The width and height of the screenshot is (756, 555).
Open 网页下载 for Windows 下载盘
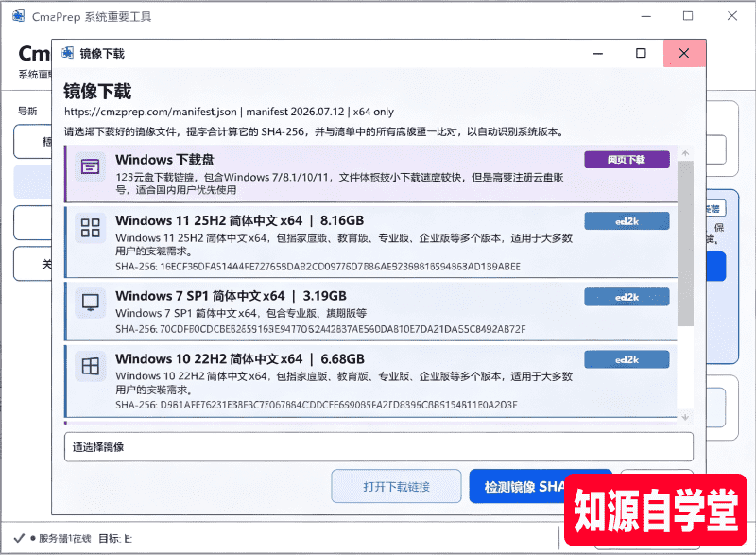627,160
